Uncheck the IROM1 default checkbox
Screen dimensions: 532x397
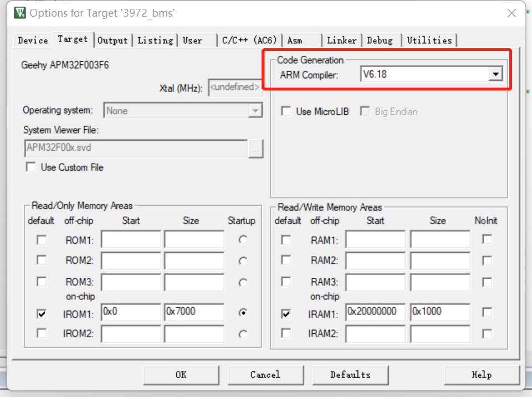42,314
